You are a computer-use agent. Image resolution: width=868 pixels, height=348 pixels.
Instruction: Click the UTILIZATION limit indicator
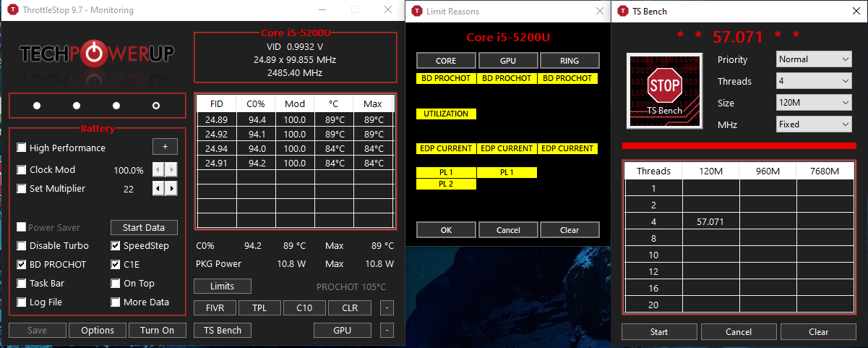(x=446, y=114)
